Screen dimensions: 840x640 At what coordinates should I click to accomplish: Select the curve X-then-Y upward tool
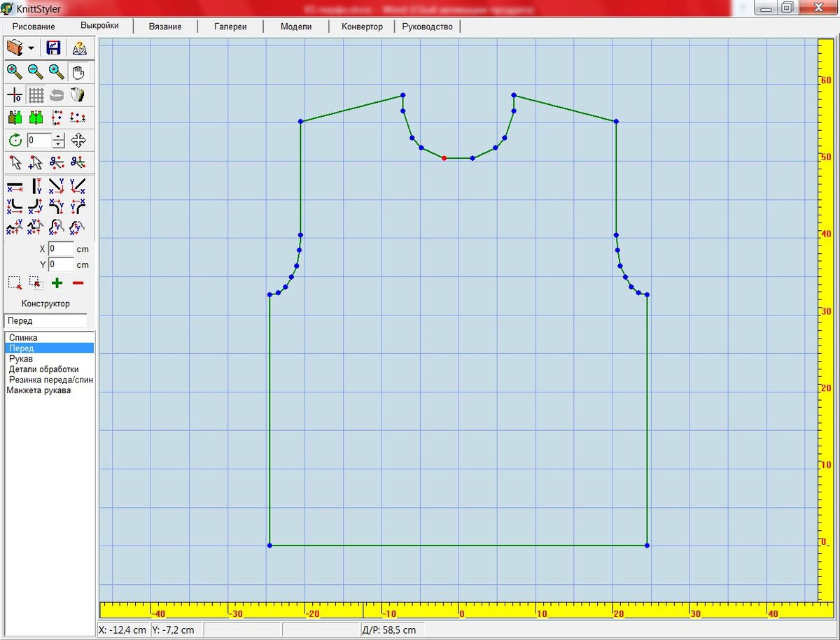[x=36, y=206]
